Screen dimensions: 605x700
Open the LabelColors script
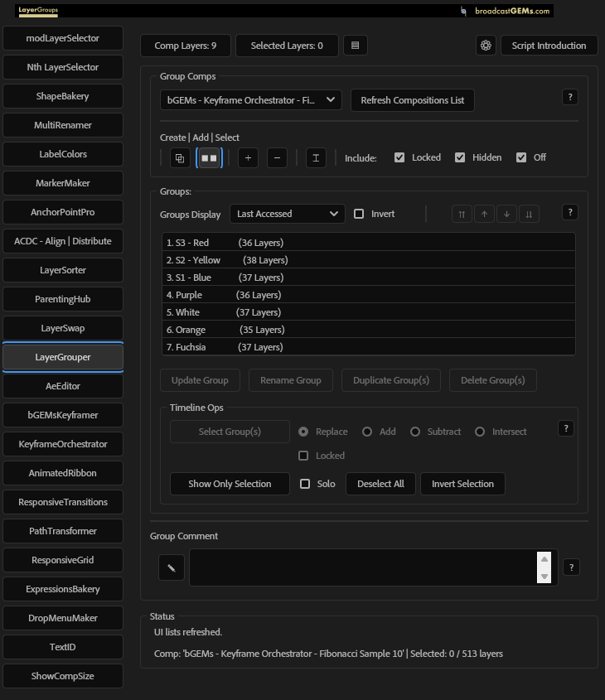click(x=63, y=154)
